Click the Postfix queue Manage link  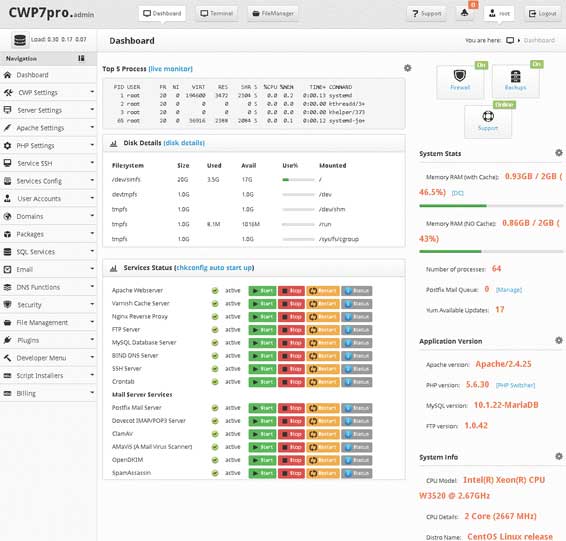coord(509,289)
